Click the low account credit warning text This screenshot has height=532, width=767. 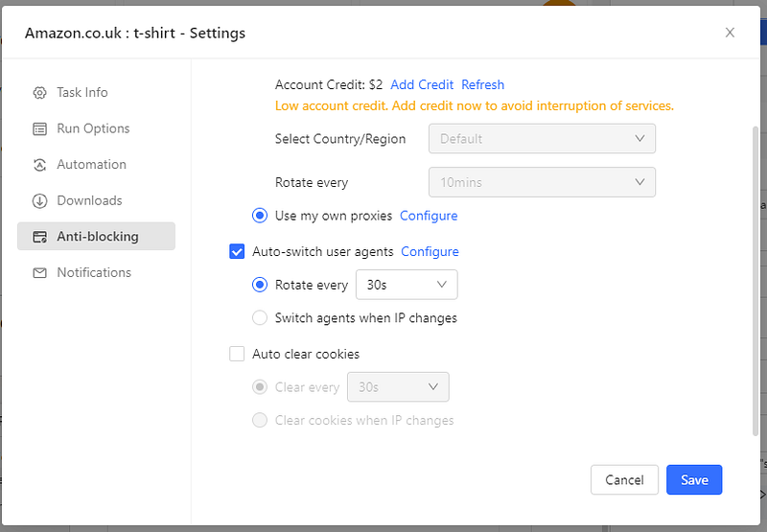click(x=474, y=105)
